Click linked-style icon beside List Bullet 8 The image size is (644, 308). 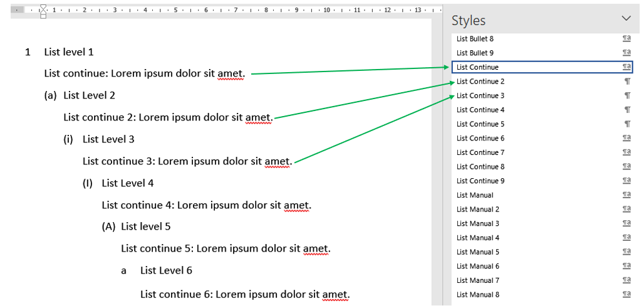click(626, 39)
